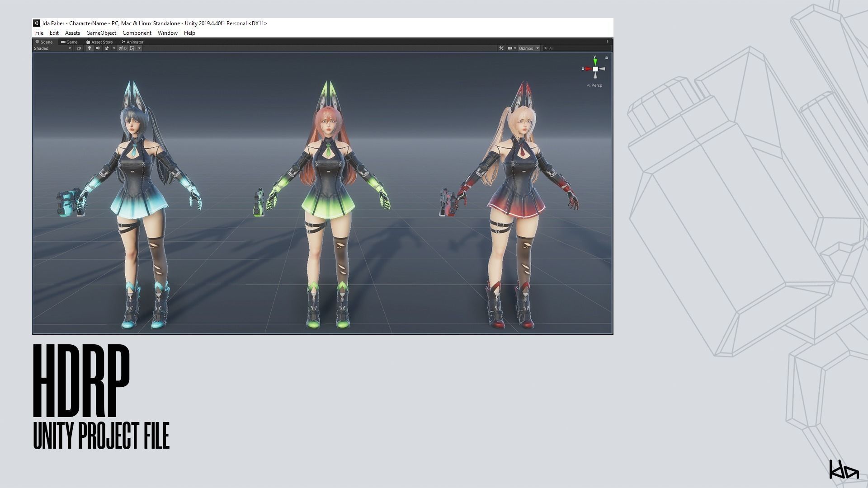This screenshot has height=488, width=868.
Task: Toggle scene lighting with the lightbulb icon
Action: point(90,48)
